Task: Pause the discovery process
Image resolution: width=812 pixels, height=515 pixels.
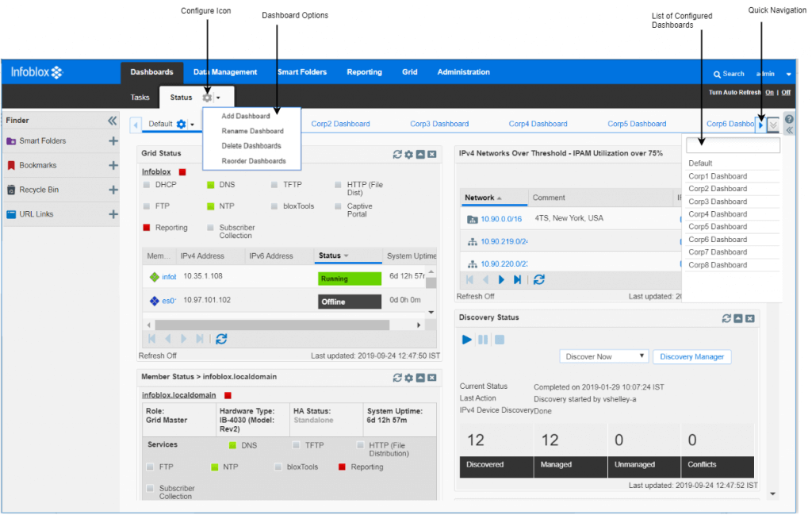Action: point(483,340)
